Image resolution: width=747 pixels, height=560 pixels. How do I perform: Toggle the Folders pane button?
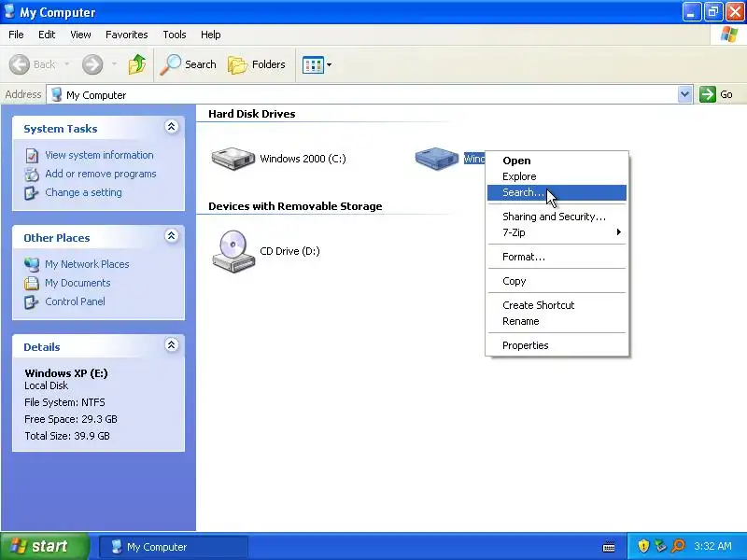(x=257, y=64)
